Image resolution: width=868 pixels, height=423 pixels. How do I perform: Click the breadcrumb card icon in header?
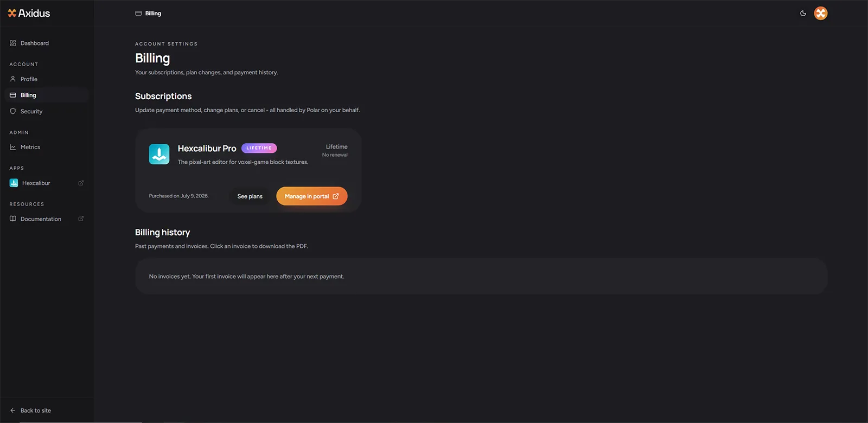click(138, 14)
